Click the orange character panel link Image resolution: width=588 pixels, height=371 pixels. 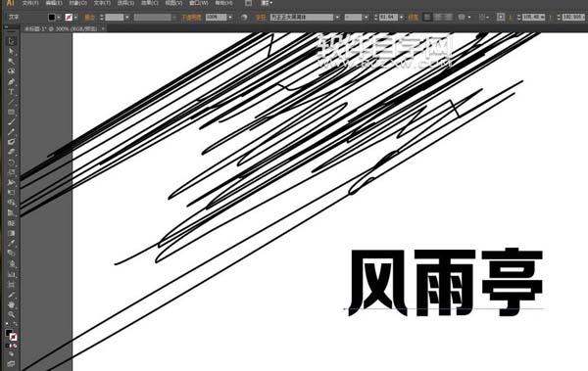point(261,18)
